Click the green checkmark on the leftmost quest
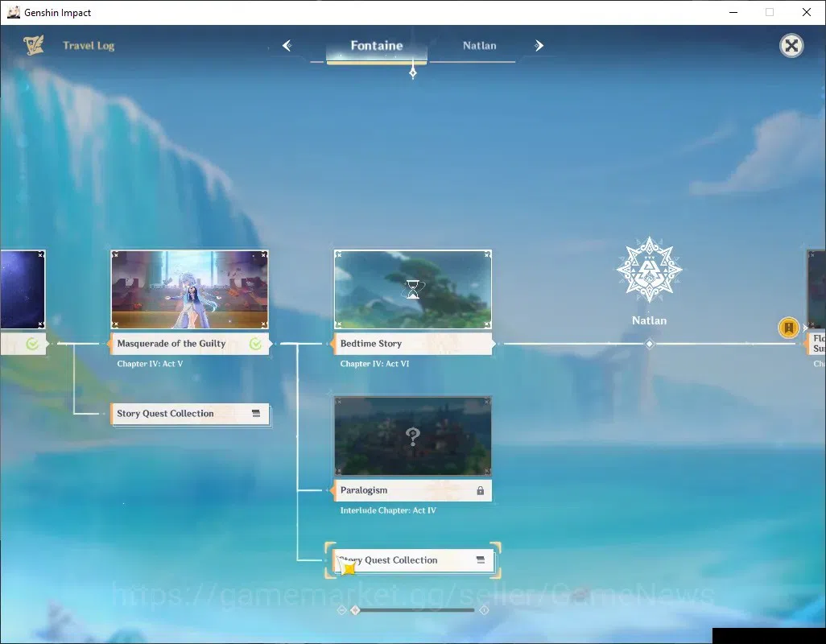Viewport: 826px width, 644px height. pyautogui.click(x=32, y=344)
